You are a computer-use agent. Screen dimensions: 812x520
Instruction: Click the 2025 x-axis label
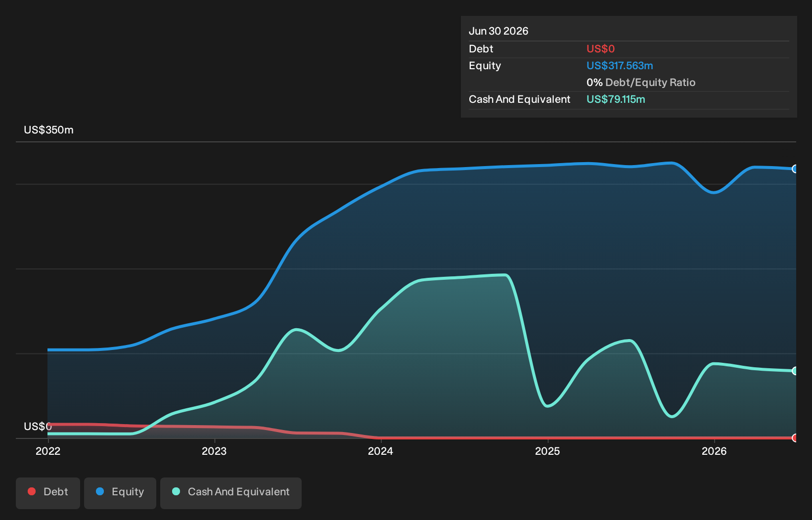point(547,451)
